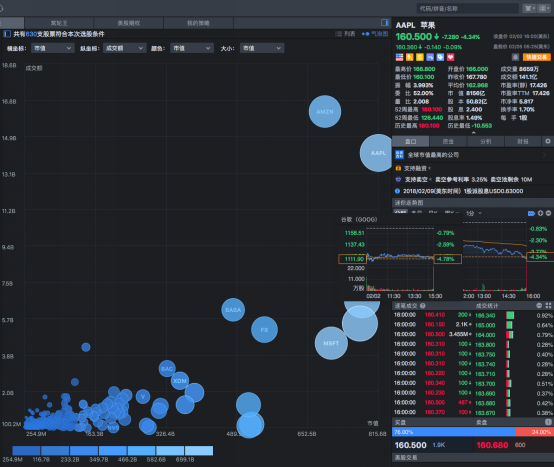Screen dimensions: 554x467
Task: Click the 成交统计 header label
Action: [x=487, y=306]
